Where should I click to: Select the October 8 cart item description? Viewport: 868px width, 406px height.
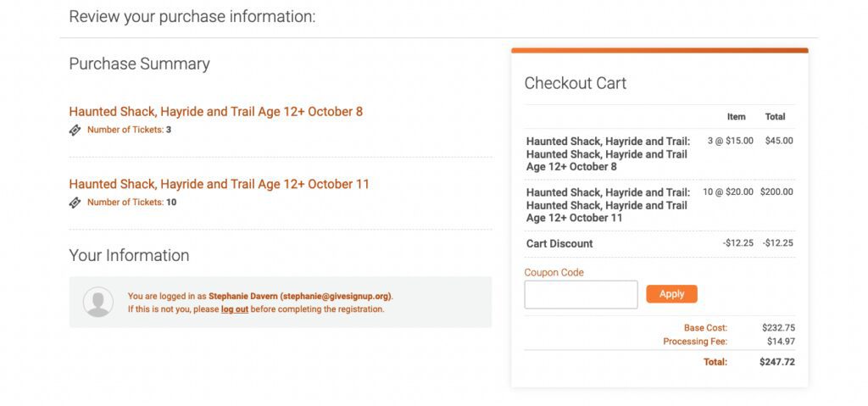coord(609,154)
